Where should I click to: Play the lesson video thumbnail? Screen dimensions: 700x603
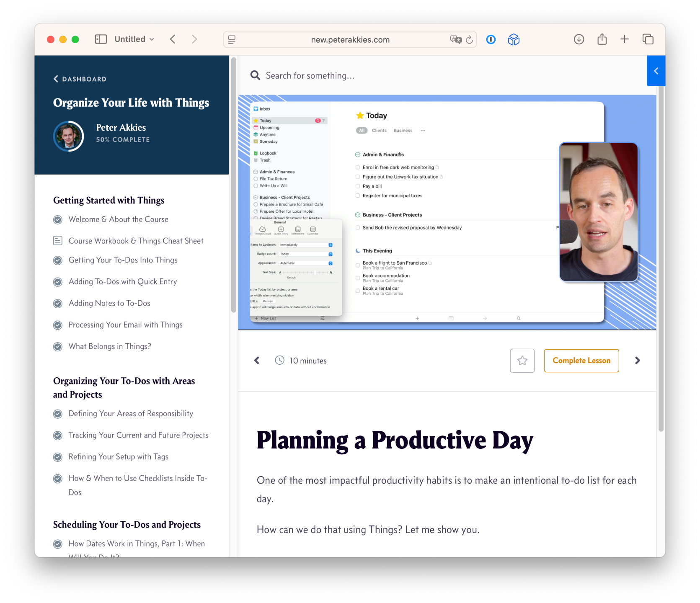[x=447, y=212]
